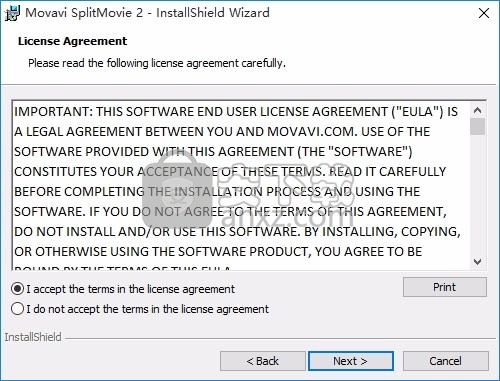
Task: Continue with the Next > button
Action: pos(351,361)
